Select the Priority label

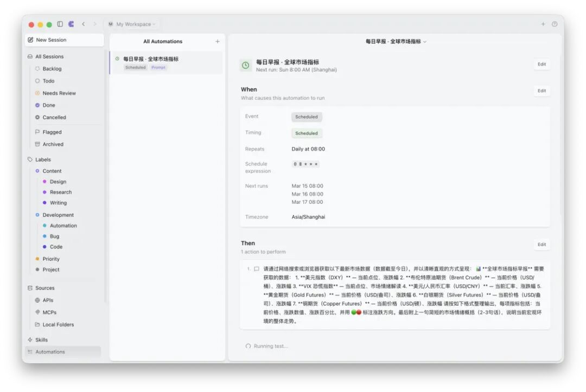[x=51, y=259]
